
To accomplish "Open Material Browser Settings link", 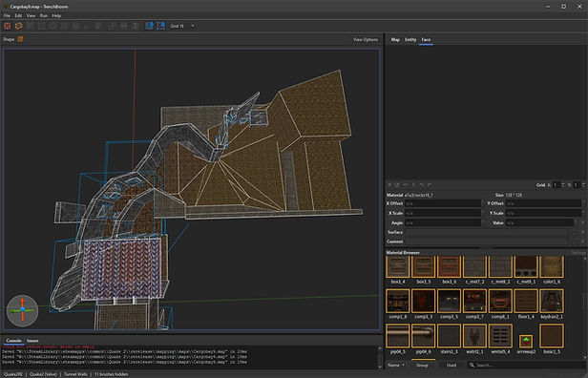I will (577, 253).
